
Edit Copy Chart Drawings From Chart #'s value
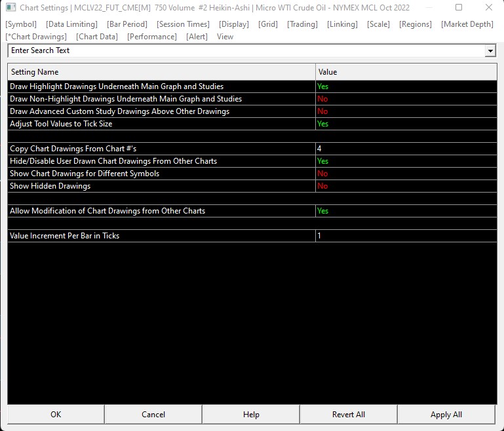point(406,149)
